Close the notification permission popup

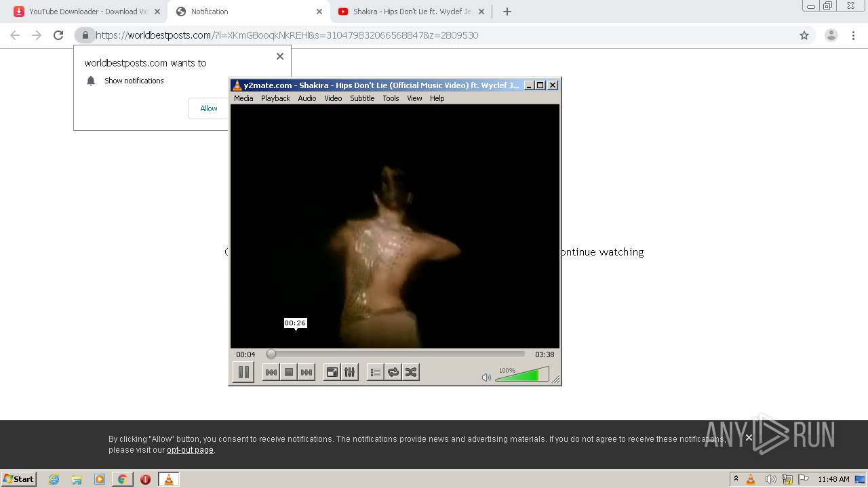point(280,56)
